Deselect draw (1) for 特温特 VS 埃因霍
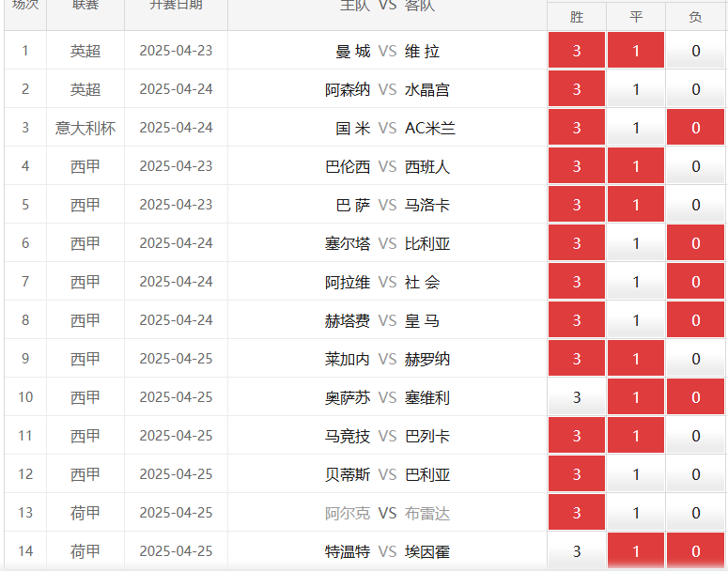Screen dimensions: 728x572 [636, 551]
